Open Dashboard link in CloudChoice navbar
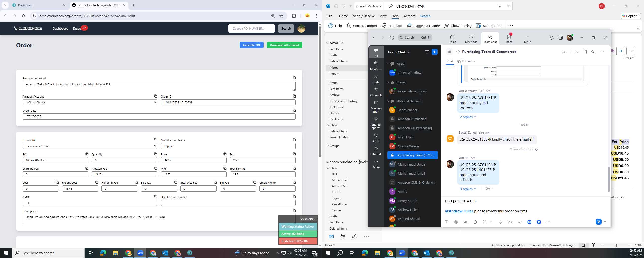This screenshot has height=258, width=644. 60,28
